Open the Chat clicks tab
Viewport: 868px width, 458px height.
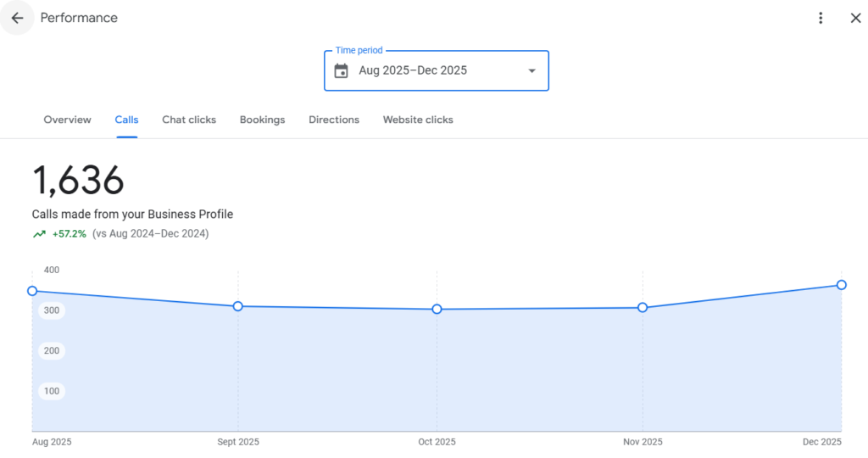(189, 120)
